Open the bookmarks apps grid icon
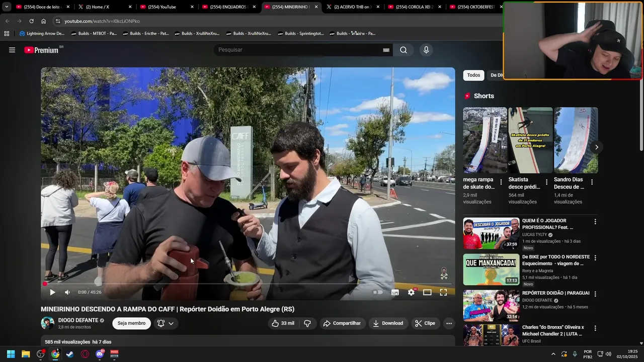The width and height of the screenshot is (644, 362). click(7, 33)
